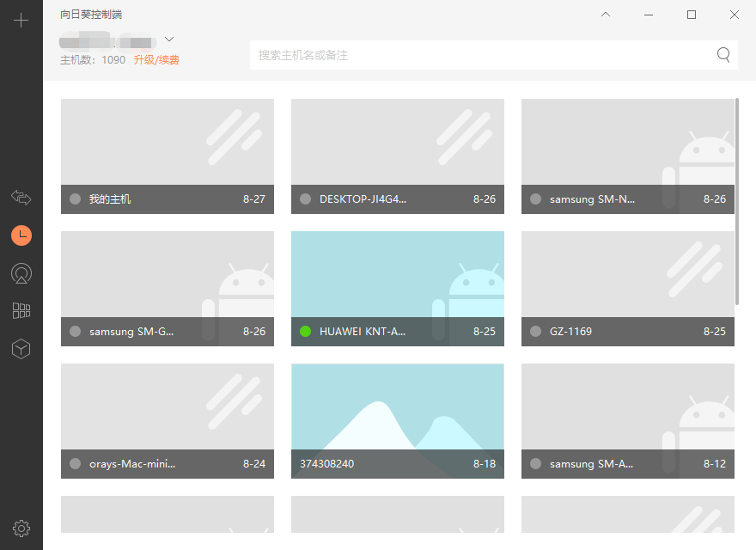Minimize the 向日葵控制端 window
The image size is (756, 550).
coord(649,15)
